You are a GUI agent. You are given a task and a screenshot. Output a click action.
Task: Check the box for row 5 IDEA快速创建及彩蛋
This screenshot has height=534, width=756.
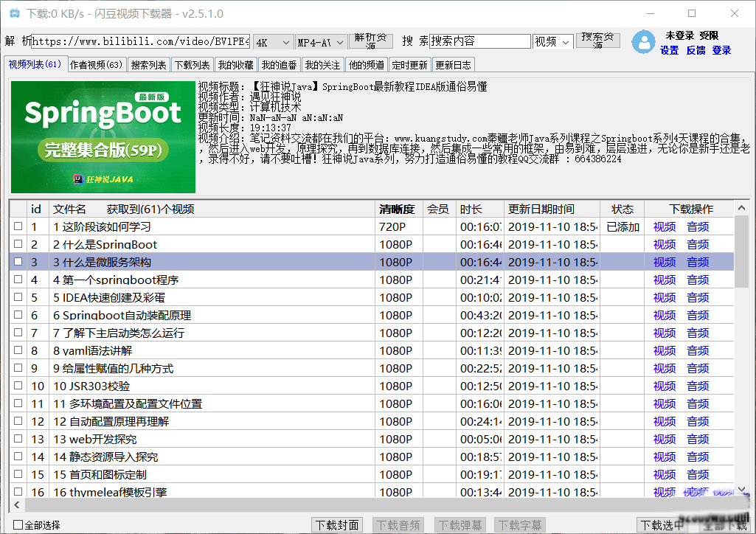point(18,297)
